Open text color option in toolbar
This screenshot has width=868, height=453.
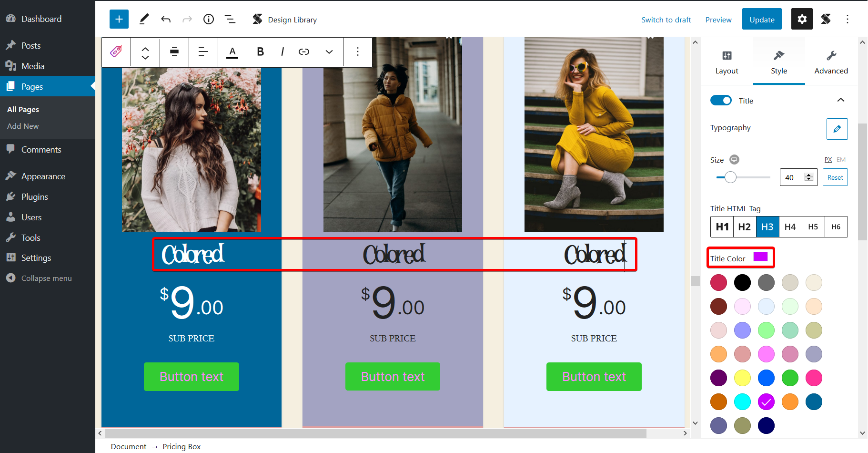tap(232, 51)
